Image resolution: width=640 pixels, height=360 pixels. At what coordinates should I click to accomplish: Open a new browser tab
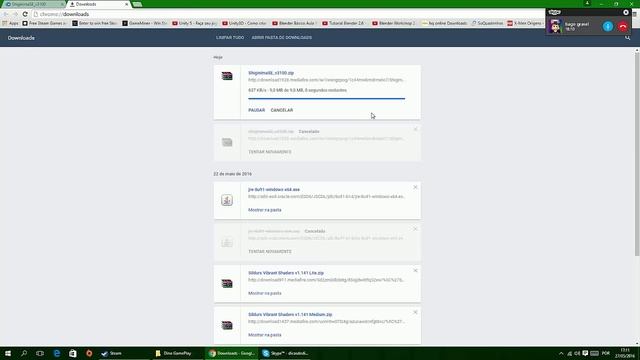[x=138, y=4]
